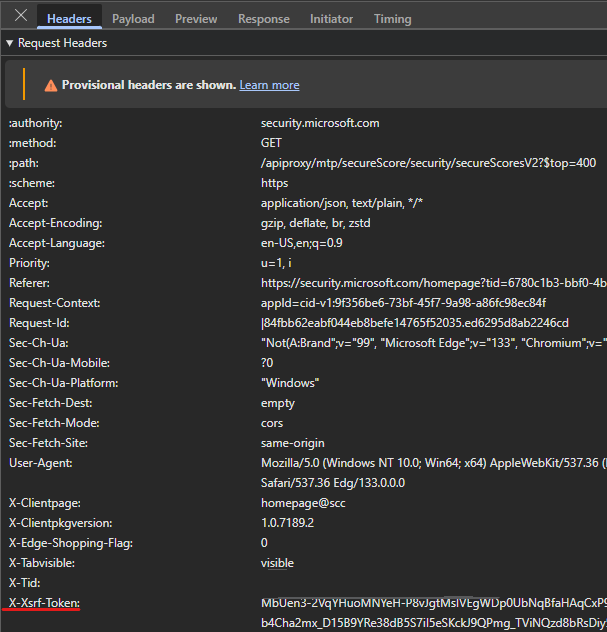The width and height of the screenshot is (607, 632).
Task: Select the Sec-Fetch-Site: header name
Action: coord(48,443)
